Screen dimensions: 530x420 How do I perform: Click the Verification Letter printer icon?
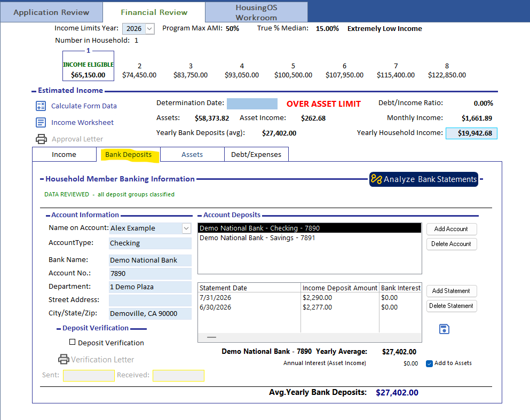pyautogui.click(x=64, y=359)
